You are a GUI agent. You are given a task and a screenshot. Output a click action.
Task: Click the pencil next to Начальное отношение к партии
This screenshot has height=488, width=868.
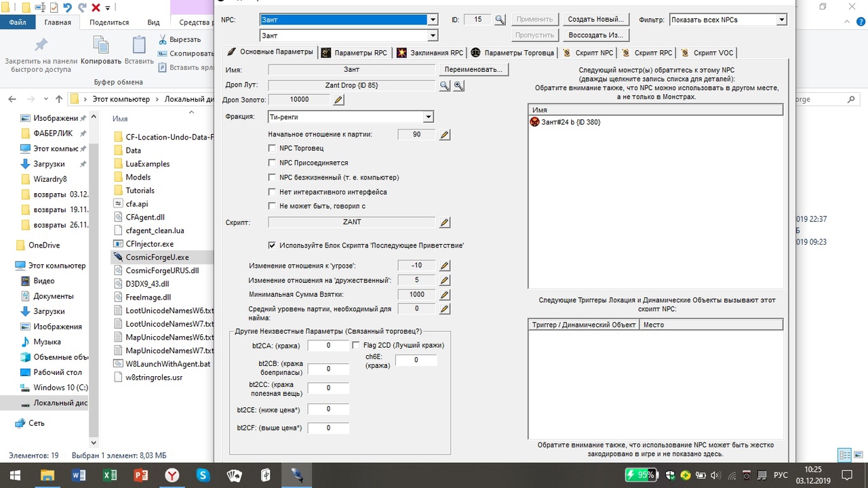click(444, 134)
